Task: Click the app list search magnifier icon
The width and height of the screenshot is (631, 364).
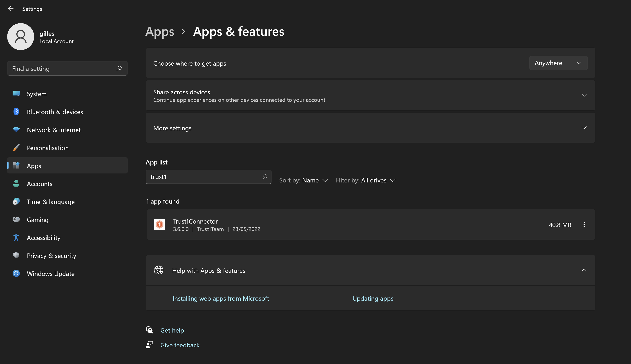Action: (x=265, y=177)
